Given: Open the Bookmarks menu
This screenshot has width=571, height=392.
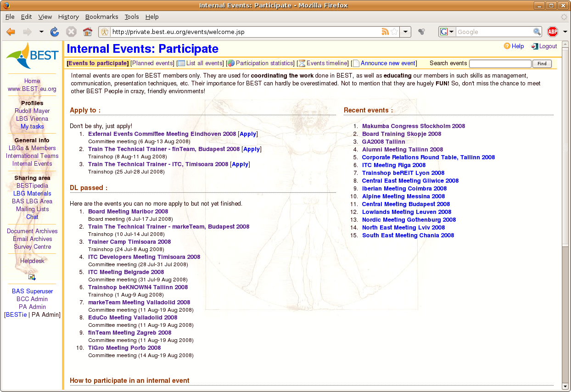Looking at the screenshot, I should pos(101,17).
